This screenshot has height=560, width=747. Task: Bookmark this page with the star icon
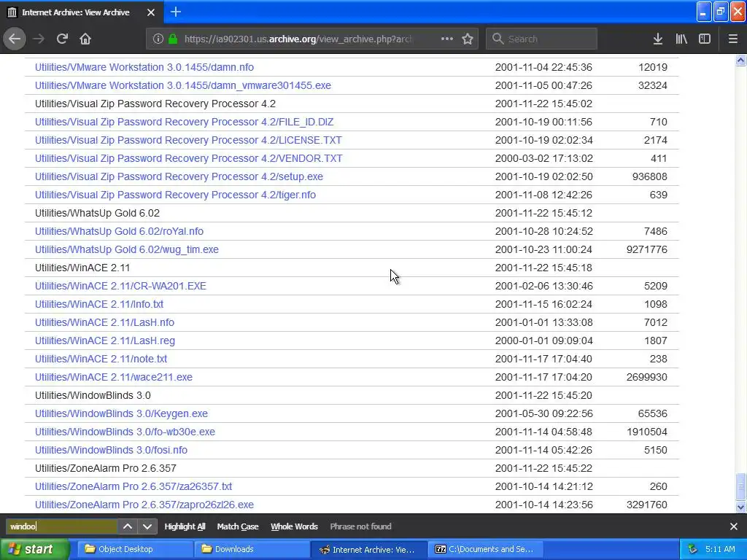click(x=468, y=39)
